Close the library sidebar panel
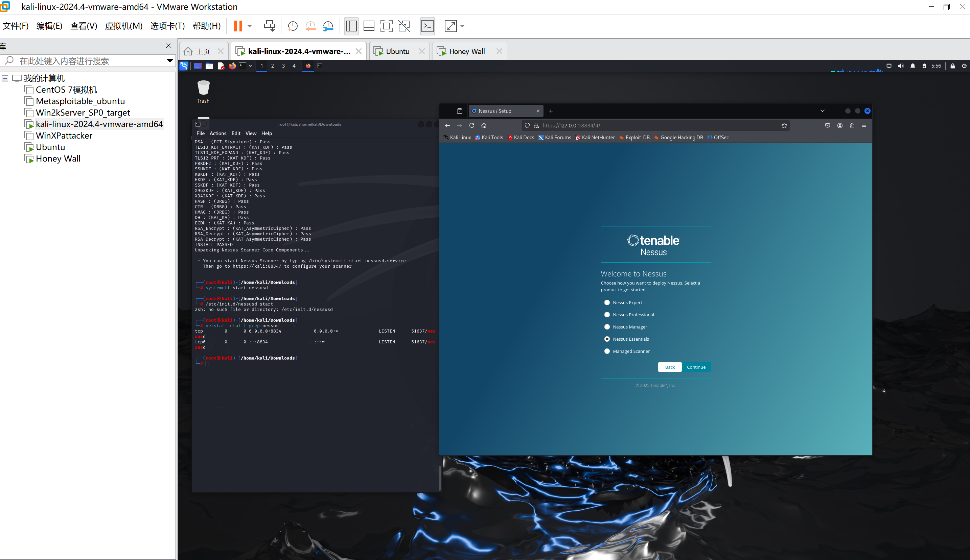Screen dimensions: 970x560 coord(168,46)
